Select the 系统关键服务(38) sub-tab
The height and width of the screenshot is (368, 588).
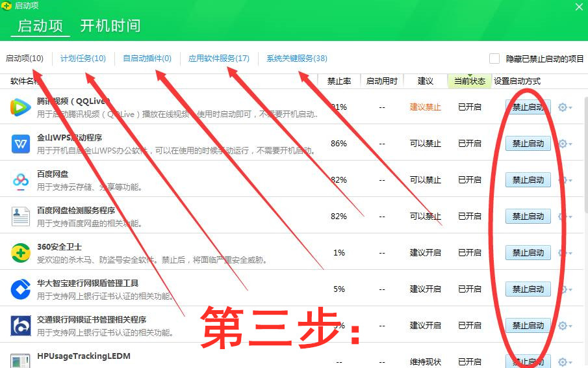click(x=297, y=59)
